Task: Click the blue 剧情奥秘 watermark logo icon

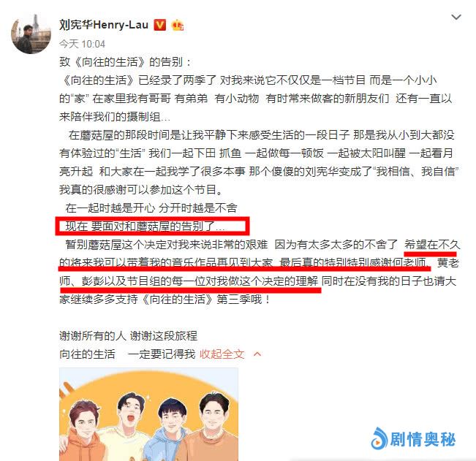Action: pyautogui.click(x=379, y=438)
